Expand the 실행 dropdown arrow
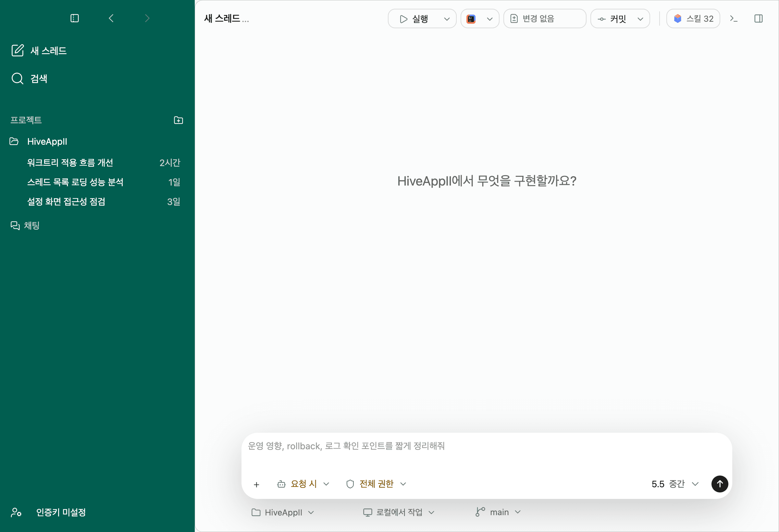 (447, 19)
